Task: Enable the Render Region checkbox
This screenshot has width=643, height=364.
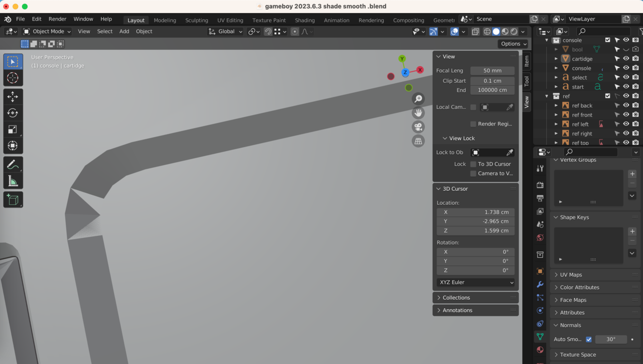Action: tap(473, 124)
